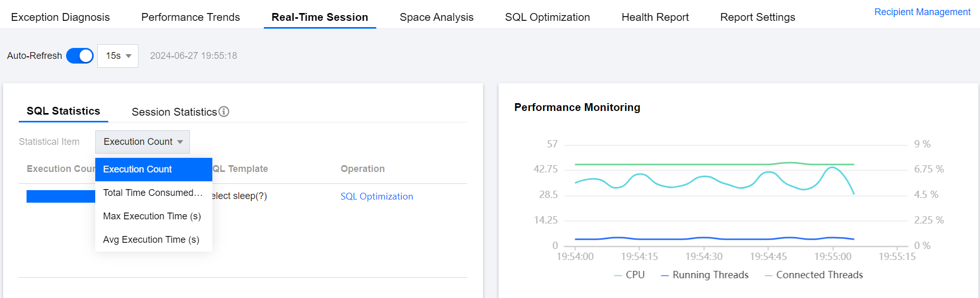The image size is (980, 298).
Task: Toggle the CPU legend marker
Action: tap(618, 275)
